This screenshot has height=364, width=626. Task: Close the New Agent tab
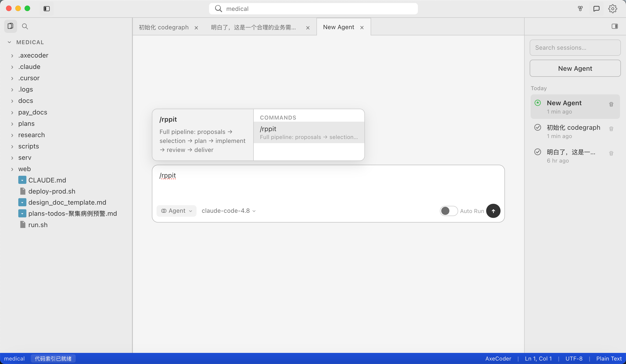[x=362, y=28]
